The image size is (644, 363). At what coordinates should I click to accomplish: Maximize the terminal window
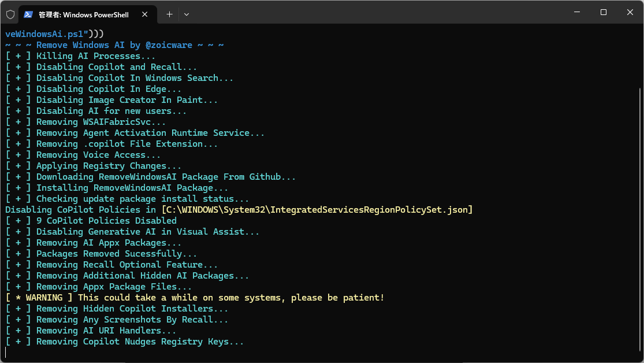[603, 12]
